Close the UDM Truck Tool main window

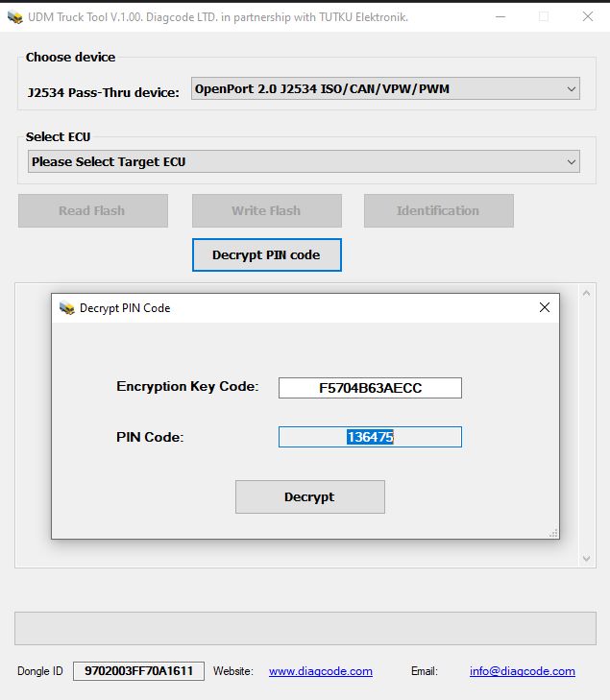(x=588, y=17)
